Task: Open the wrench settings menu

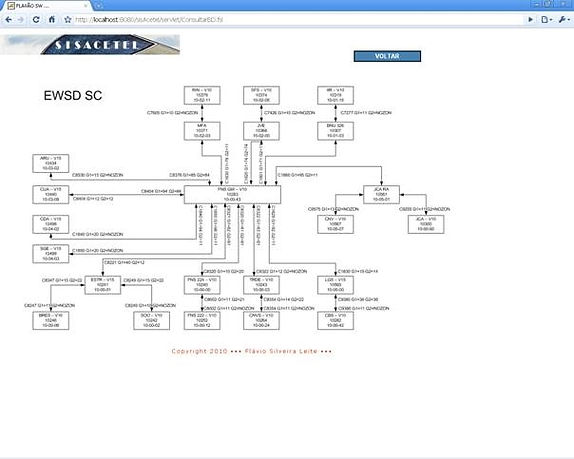Action: (563, 19)
